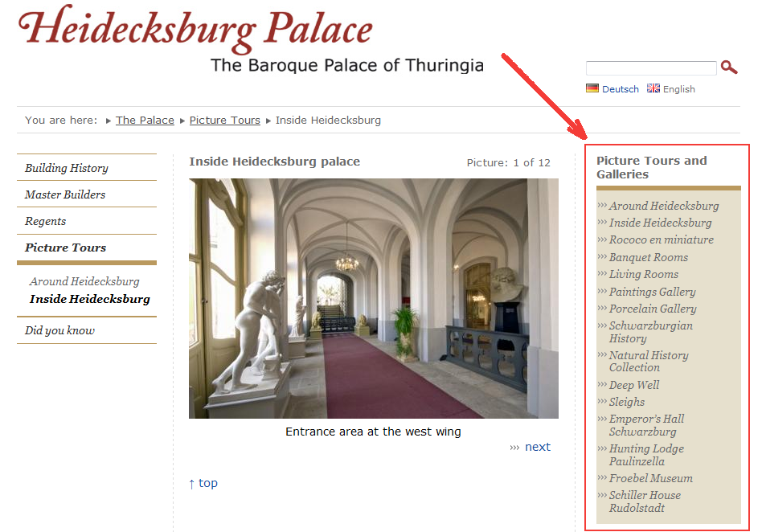Open Master Builders menu item
This screenshot has height=532, width=762.
(x=65, y=194)
